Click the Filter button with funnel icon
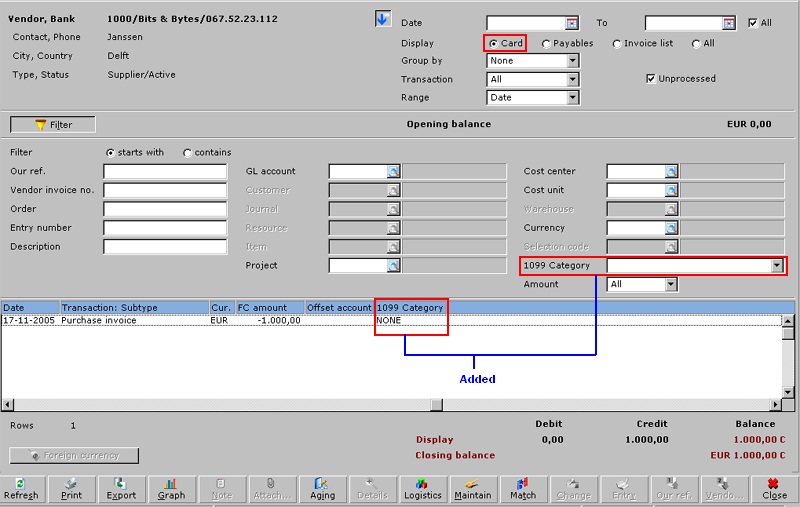Viewport: 800px width, 507px height. coord(53,124)
